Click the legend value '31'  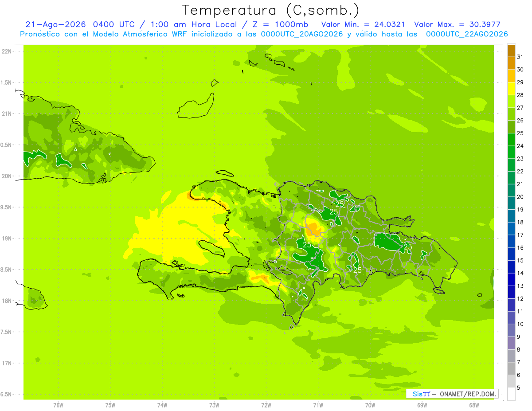pos(520,57)
